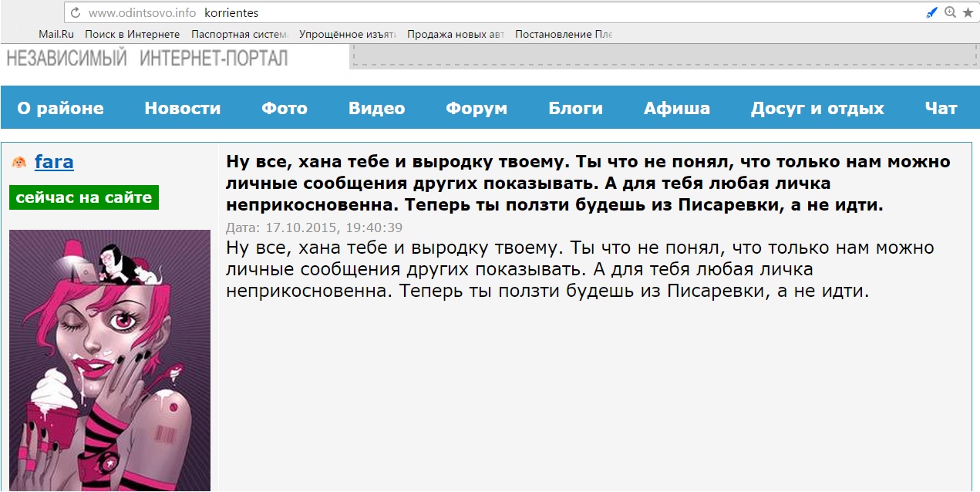Open the 'Паспортная система' bookmark

tap(239, 34)
